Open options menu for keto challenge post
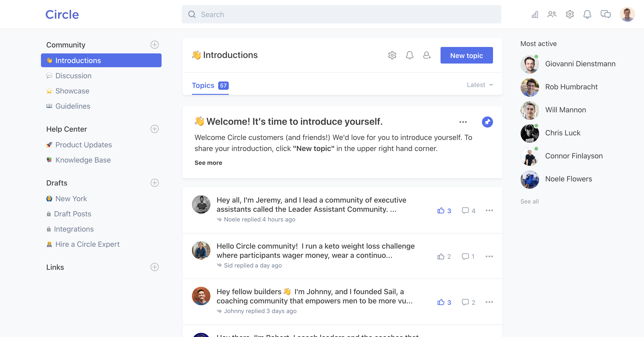 tap(489, 256)
